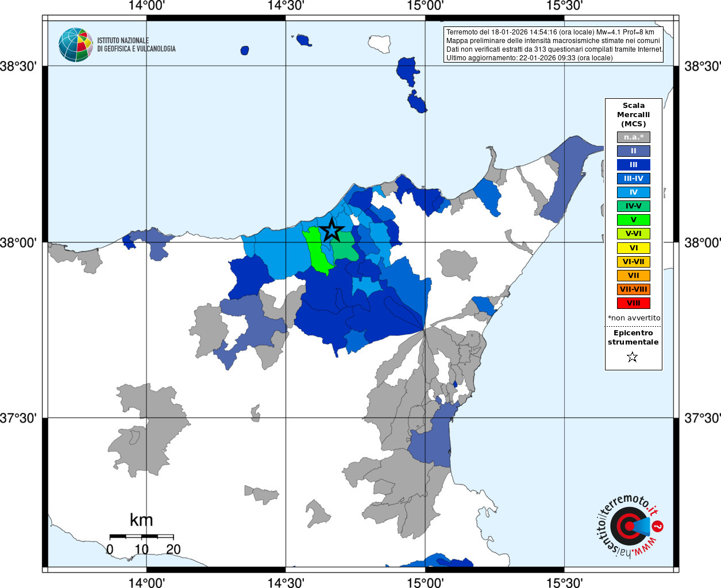Select the intensity V-VI legend swatch
The height and width of the screenshot is (588, 721).
click(x=634, y=234)
